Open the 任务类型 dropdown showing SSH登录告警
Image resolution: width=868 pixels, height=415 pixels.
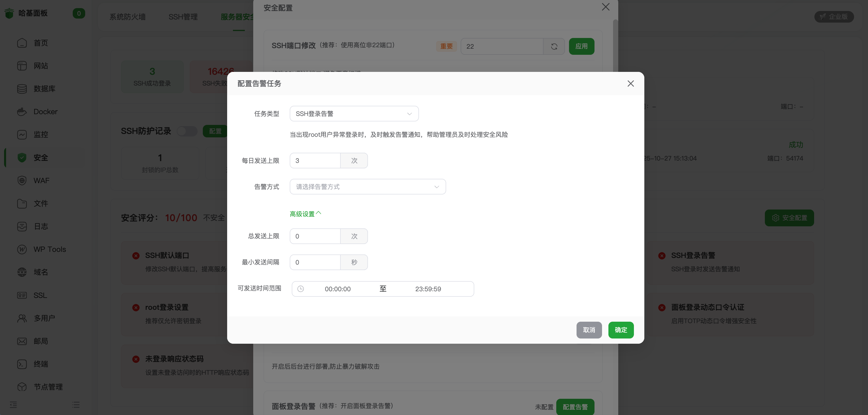(354, 114)
